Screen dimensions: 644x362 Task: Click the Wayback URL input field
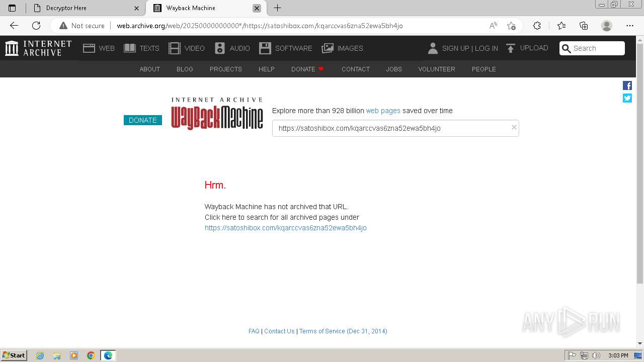(x=395, y=128)
